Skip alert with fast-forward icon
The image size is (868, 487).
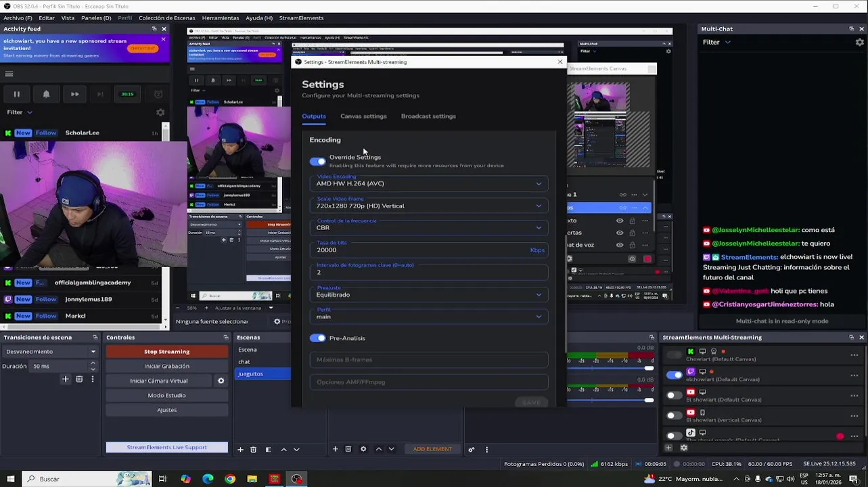coord(75,94)
